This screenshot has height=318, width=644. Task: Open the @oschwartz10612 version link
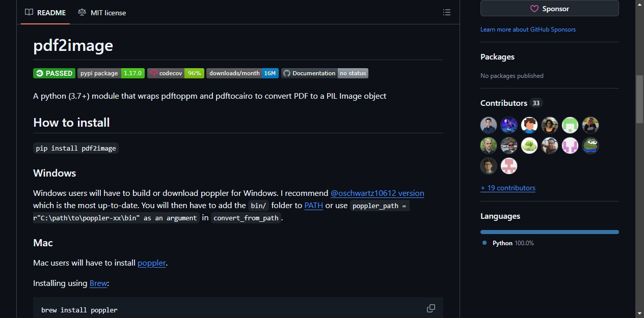378,193
